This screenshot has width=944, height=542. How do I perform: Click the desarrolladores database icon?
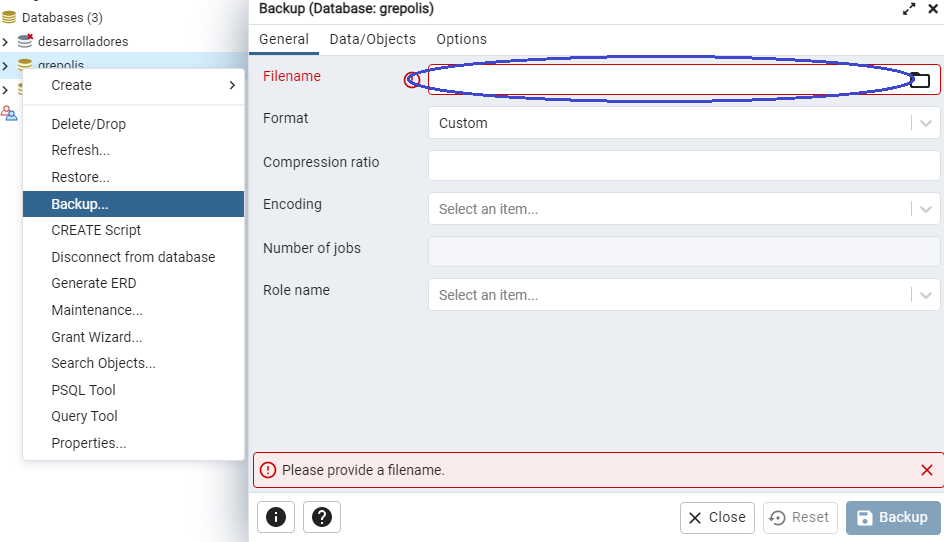tap(26, 41)
